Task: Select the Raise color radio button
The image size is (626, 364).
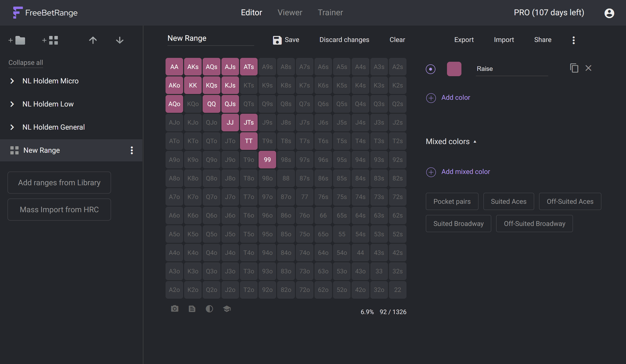Action: [x=430, y=69]
